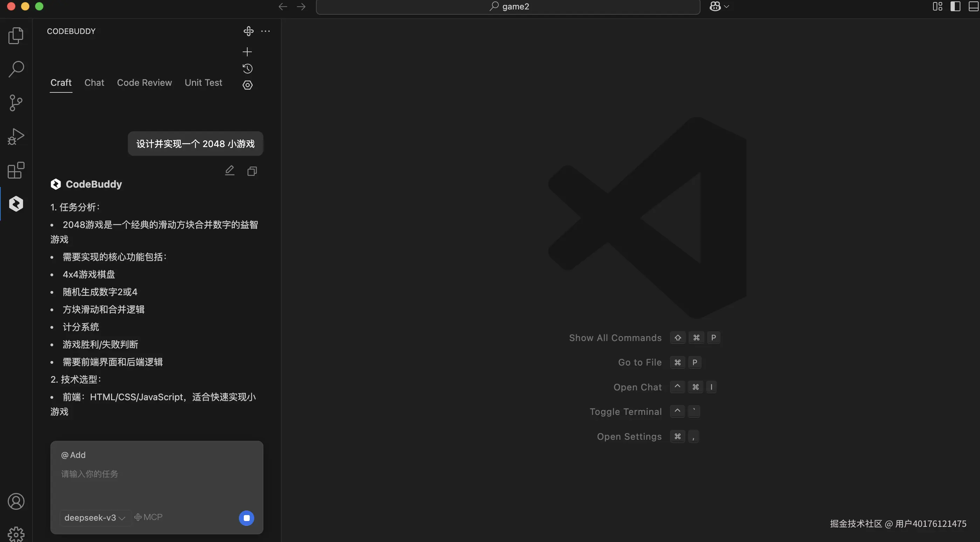Toggle the primary sidebar visibility
This screenshot has width=980, height=542.
click(x=955, y=6)
